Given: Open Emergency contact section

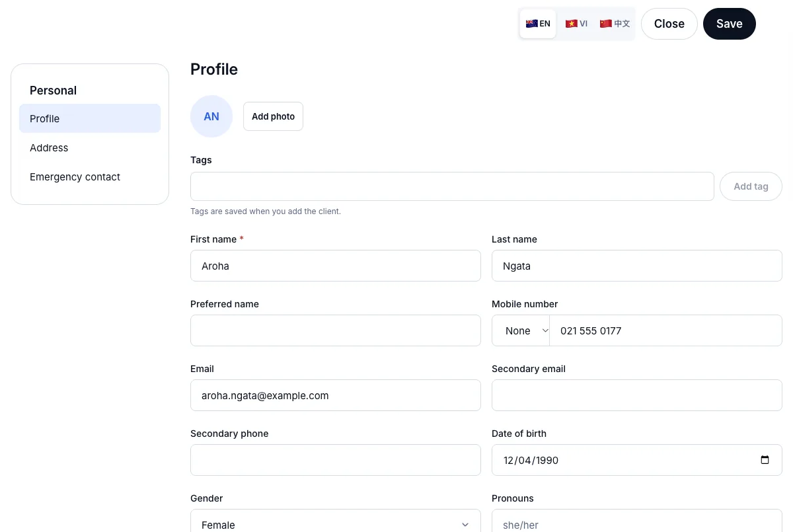Looking at the screenshot, I should tap(90, 176).
